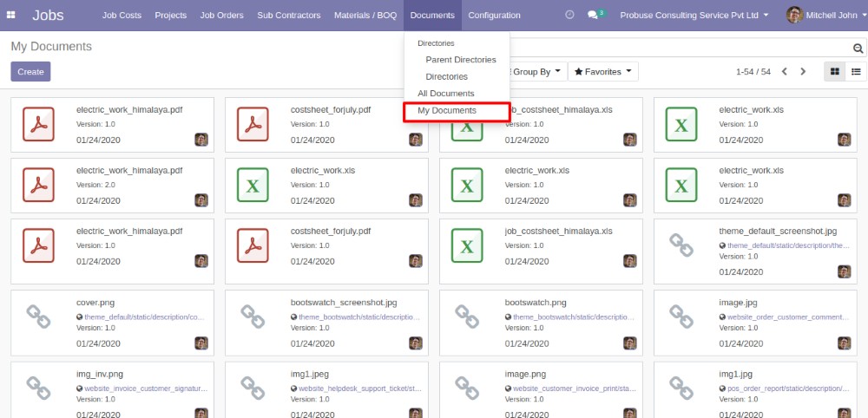
Task: Expand the Favorites dropdown
Action: point(603,72)
